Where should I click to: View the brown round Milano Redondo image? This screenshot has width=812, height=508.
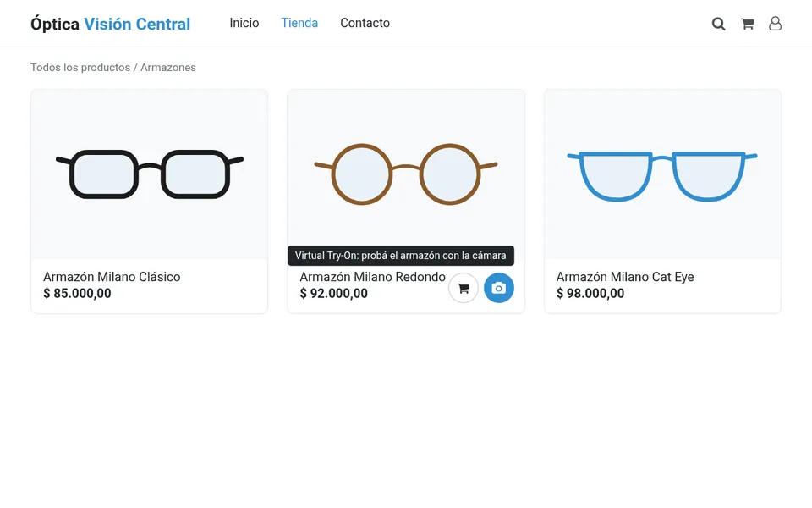tap(406, 174)
